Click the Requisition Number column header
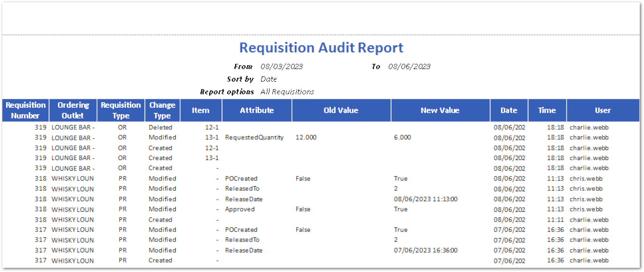This screenshot has width=644, height=272. (x=26, y=110)
